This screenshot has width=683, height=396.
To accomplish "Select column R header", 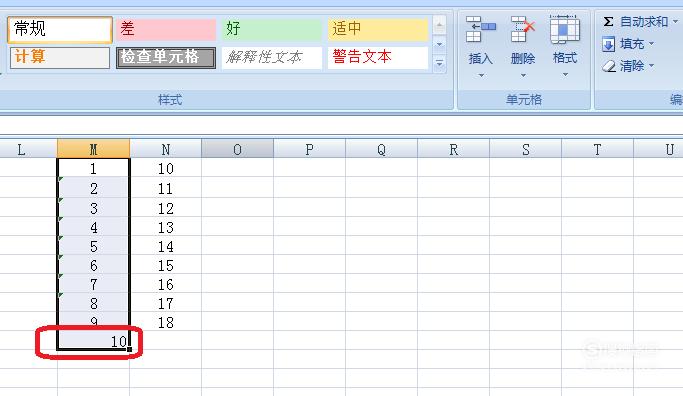I will point(453,149).
